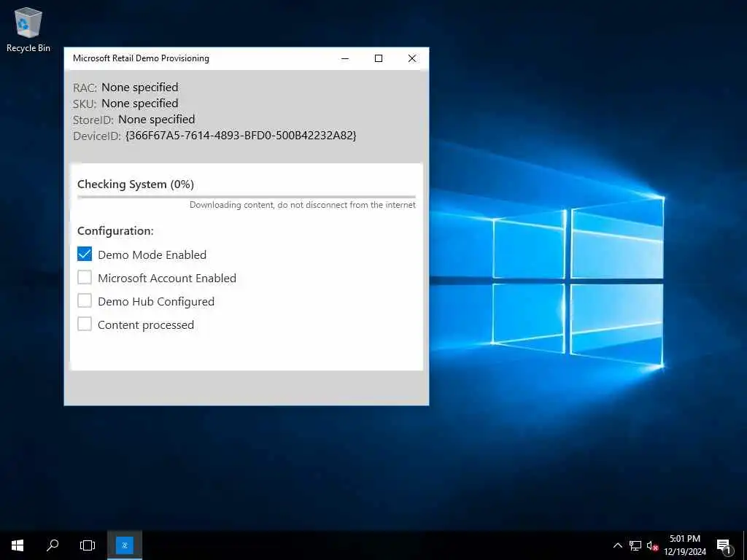Screen dimensions: 747x560
Task: Click the RAC 'None specified' value
Action: click(139, 87)
